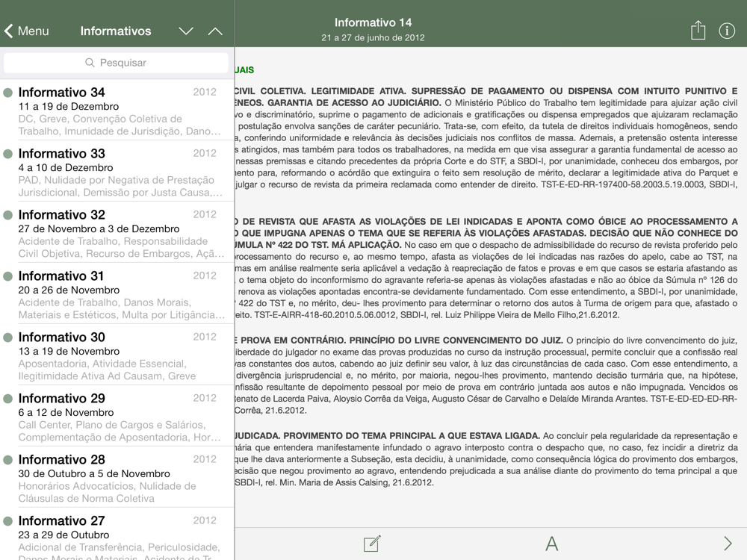Open Informativo 33 in the list

[117, 172]
